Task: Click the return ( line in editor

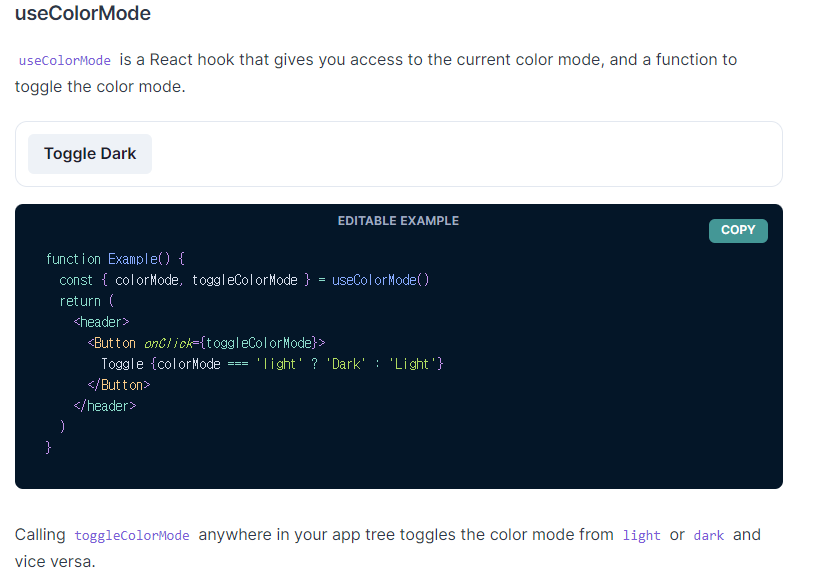Action: click(86, 301)
